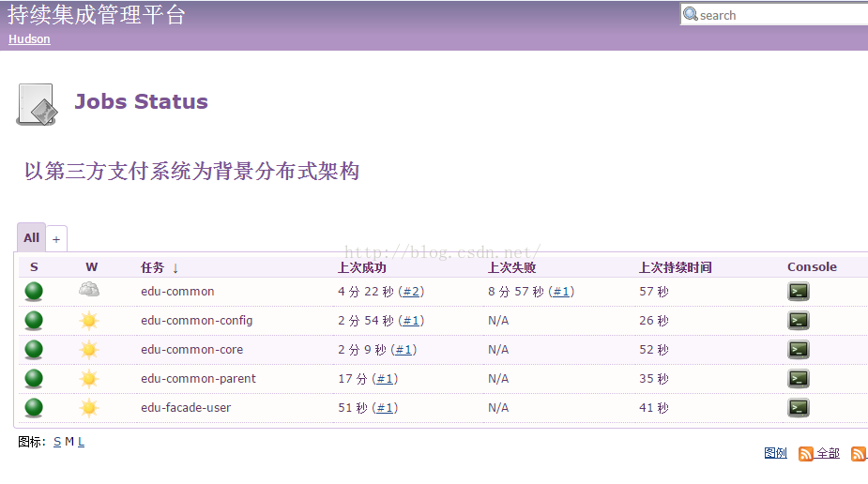Click the 以第三方支付系统为背景分布式架构 description
The image size is (868, 484).
tap(191, 171)
